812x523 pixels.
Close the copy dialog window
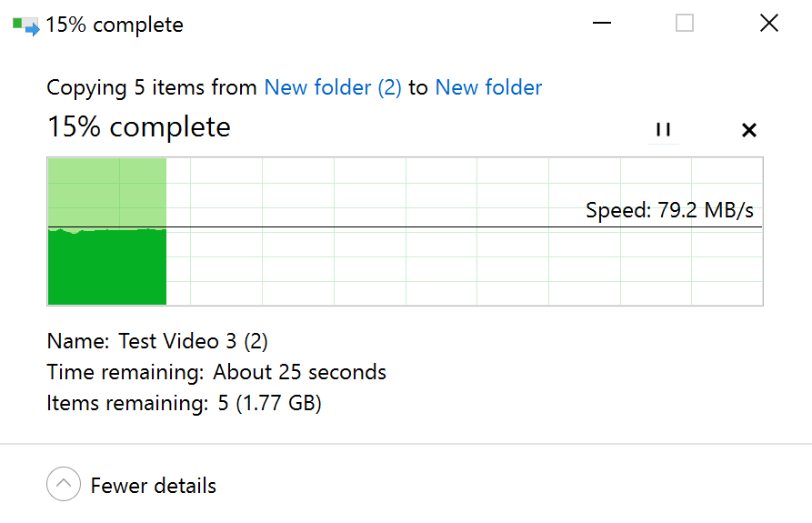(768, 24)
